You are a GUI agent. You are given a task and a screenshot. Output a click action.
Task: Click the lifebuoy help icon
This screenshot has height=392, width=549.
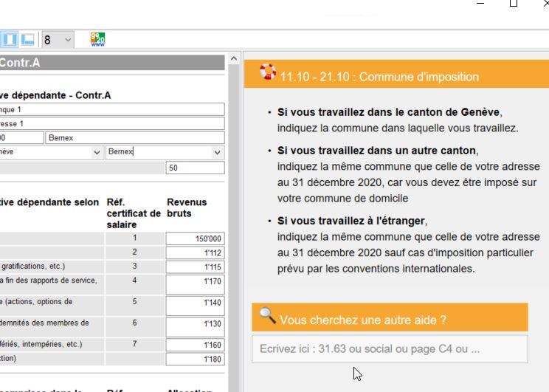(267, 72)
